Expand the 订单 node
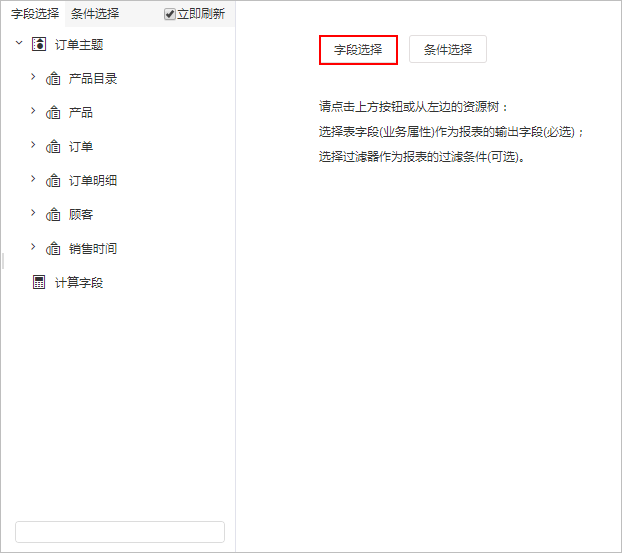Screen dimensions: 622x553 click(x=33, y=145)
